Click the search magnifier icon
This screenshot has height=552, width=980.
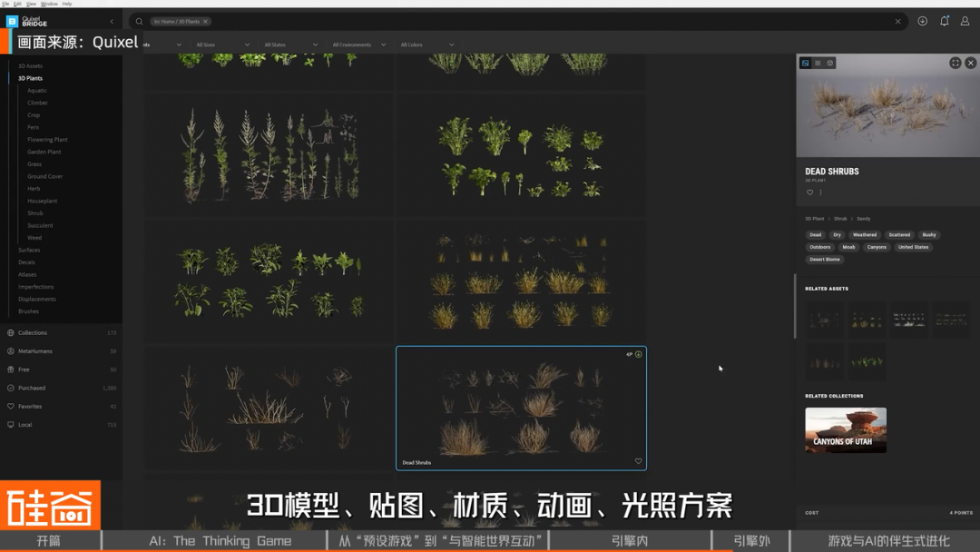pos(139,21)
